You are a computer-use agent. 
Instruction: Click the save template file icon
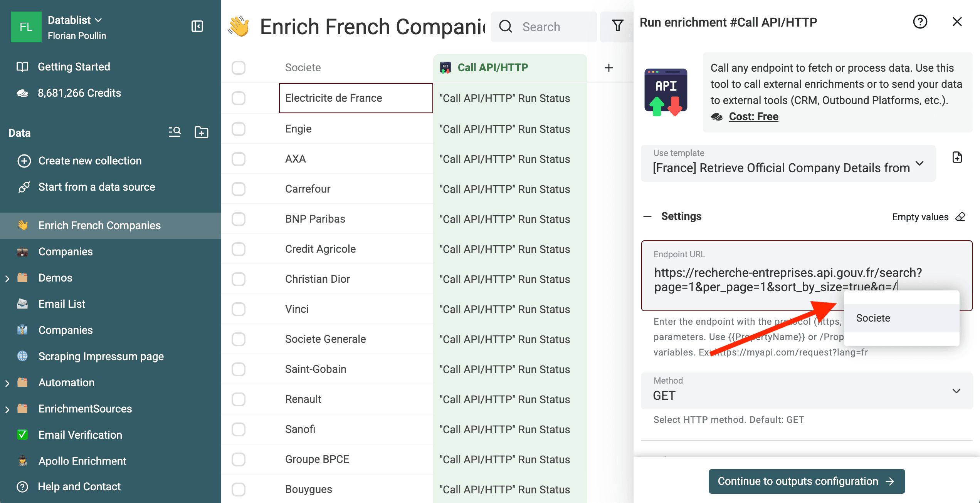click(x=957, y=157)
